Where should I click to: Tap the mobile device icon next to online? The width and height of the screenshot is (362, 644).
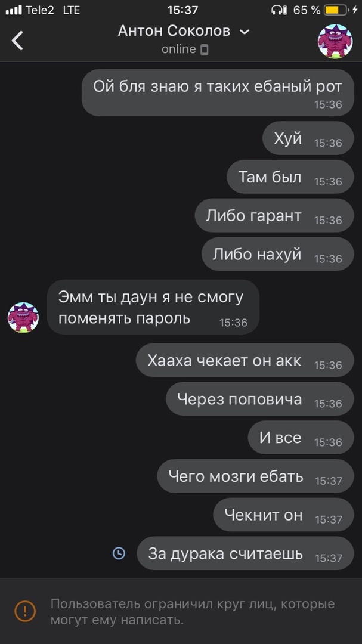[x=204, y=49]
